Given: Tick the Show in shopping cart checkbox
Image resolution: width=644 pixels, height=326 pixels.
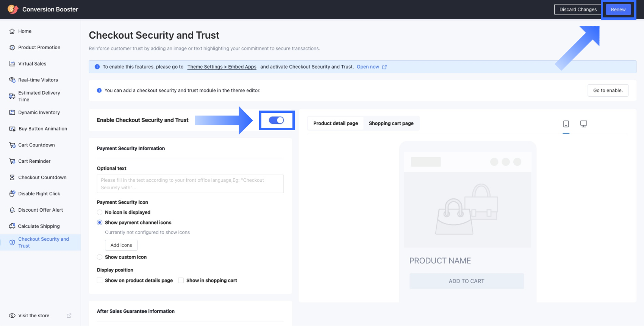Looking at the screenshot, I should coord(181,281).
